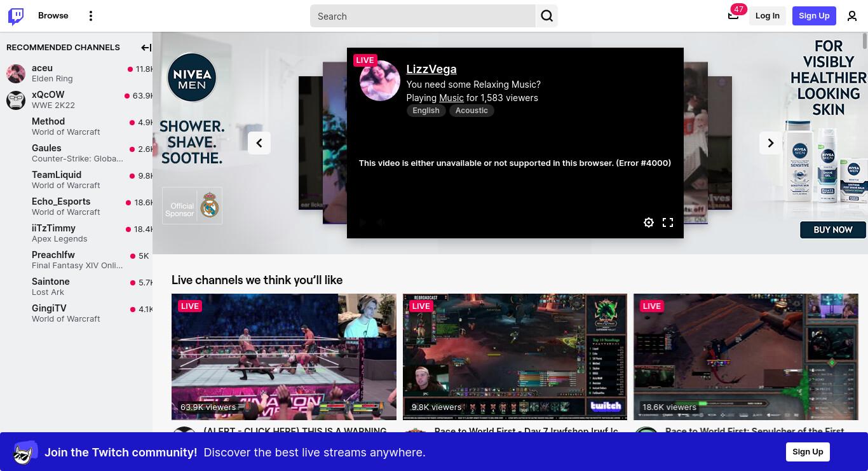
Task: Click the Apex Legends label under iiTzTimmy
Action: (x=60, y=239)
